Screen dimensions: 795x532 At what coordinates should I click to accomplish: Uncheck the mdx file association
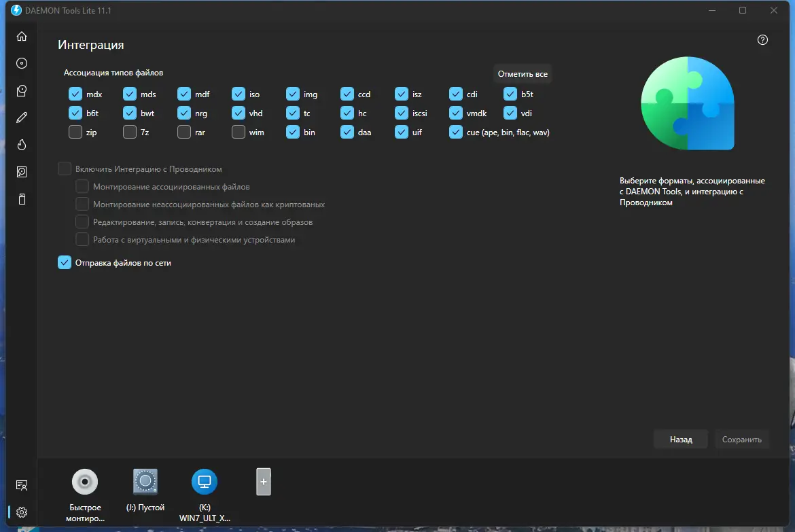coord(75,94)
